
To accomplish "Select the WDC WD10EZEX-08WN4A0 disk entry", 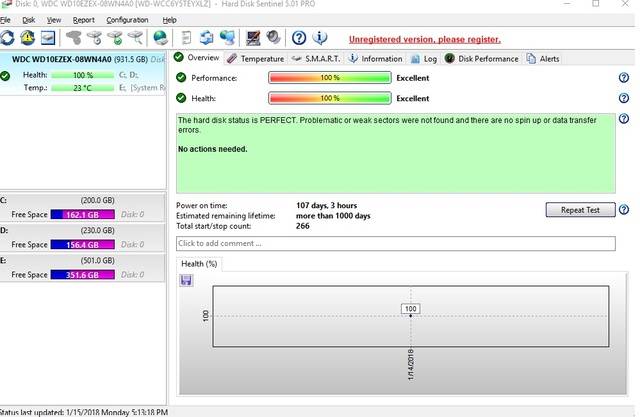I will [83, 74].
